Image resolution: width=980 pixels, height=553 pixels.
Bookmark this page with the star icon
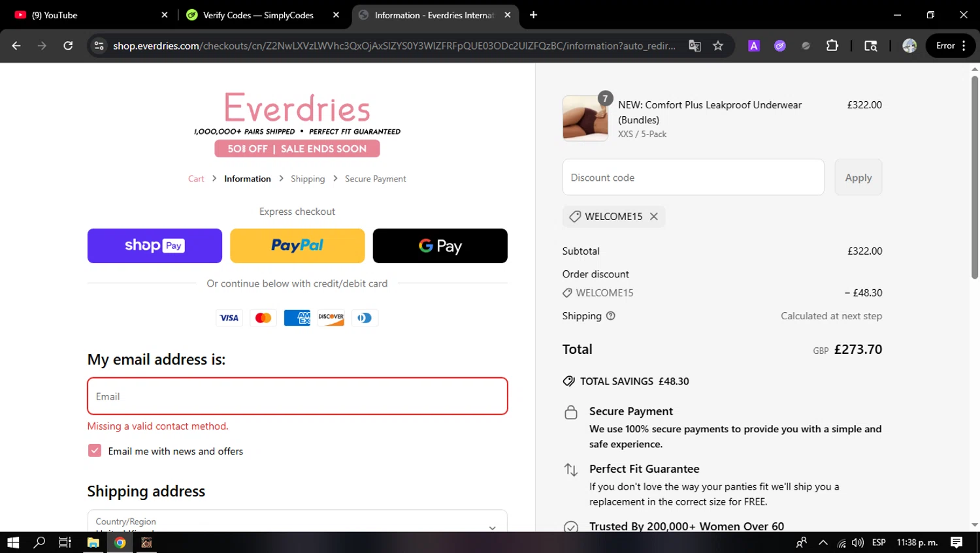tap(718, 46)
